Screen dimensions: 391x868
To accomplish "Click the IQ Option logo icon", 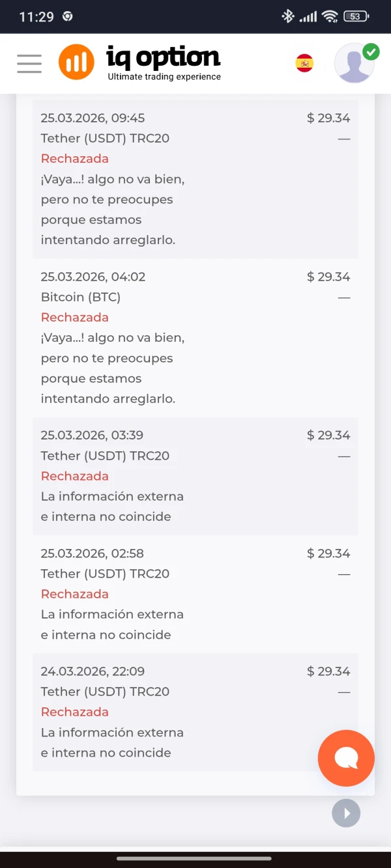I will pyautogui.click(x=76, y=62).
